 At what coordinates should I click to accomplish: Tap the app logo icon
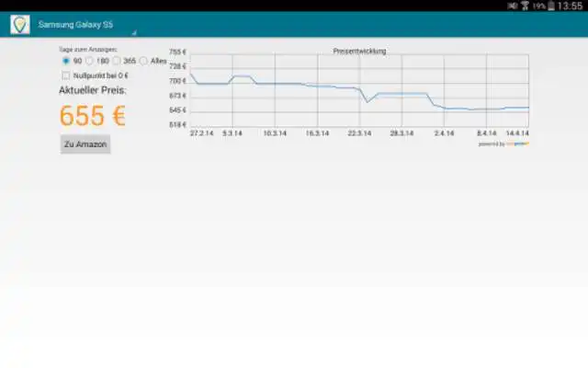20,25
